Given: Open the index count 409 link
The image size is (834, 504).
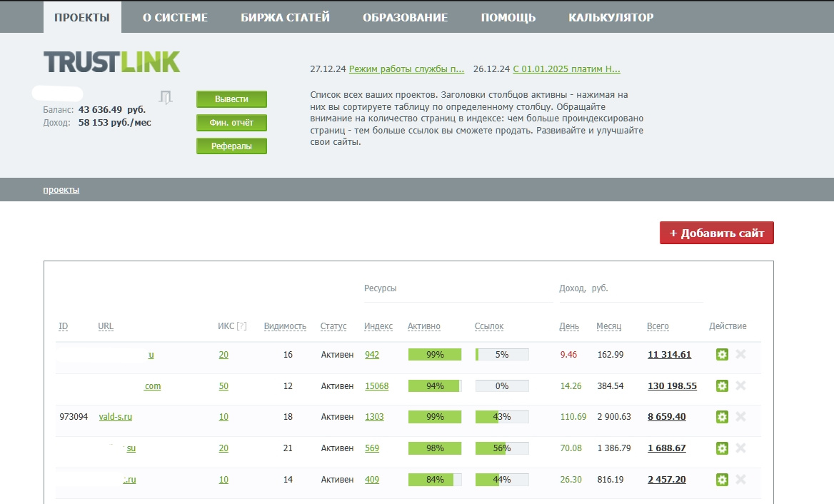Looking at the screenshot, I should click(372, 480).
